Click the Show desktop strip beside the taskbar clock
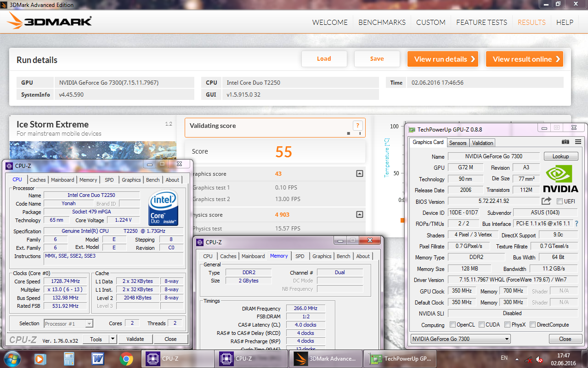588x368 pixels. point(584,359)
